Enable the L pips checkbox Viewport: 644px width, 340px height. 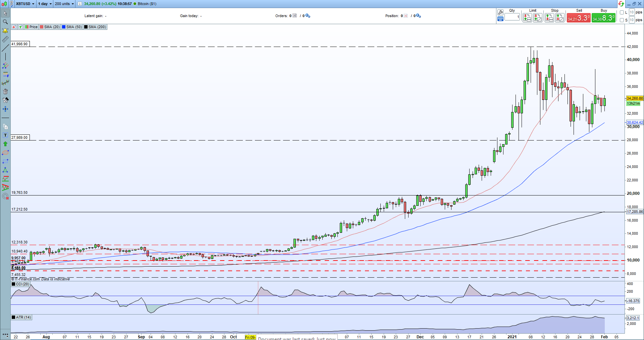coord(622,12)
